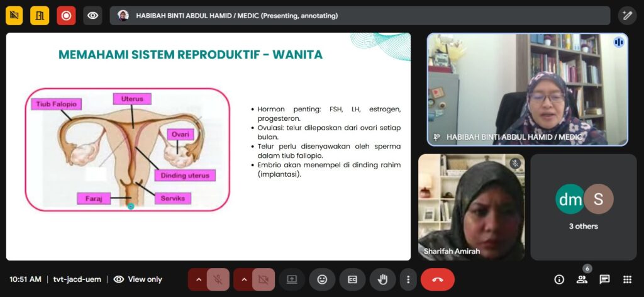The image size is (644, 297).
Task: Open the annotation pen tool at top right
Action: 627,16
